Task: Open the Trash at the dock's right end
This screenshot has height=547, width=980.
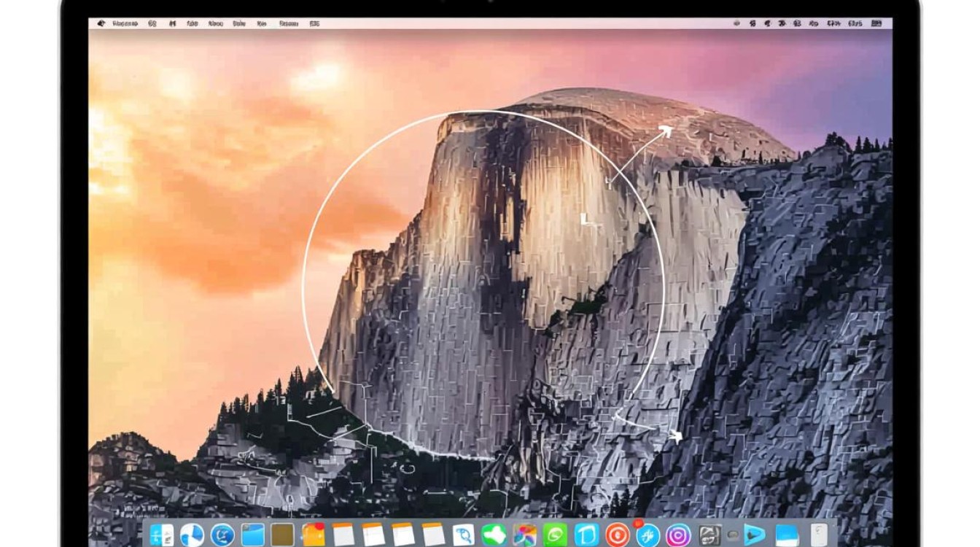Action: [x=820, y=535]
